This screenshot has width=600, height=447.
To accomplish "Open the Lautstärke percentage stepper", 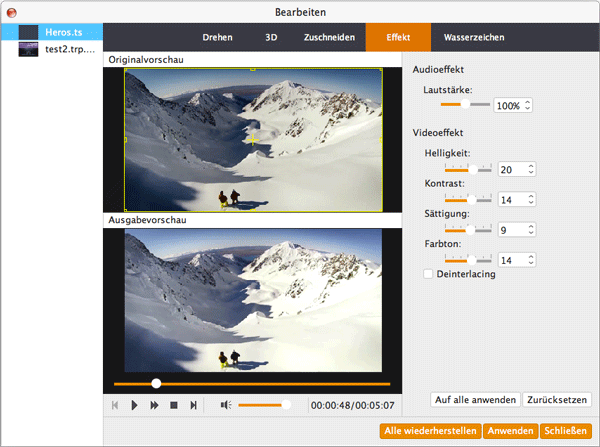I will (528, 105).
